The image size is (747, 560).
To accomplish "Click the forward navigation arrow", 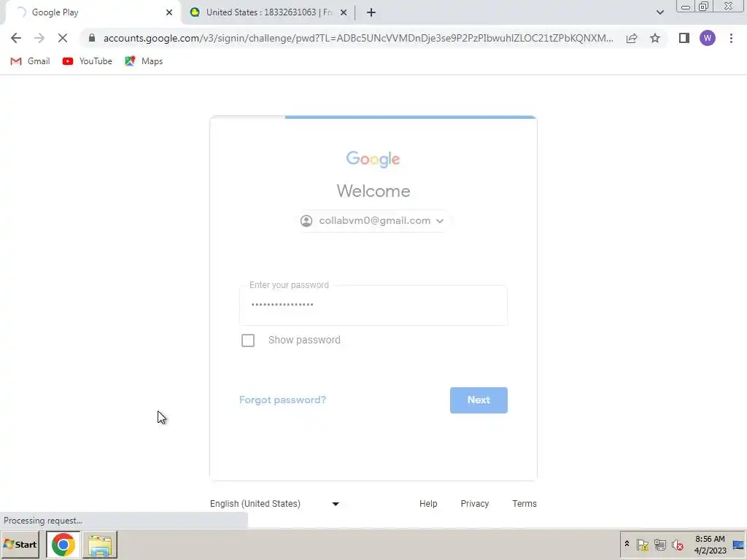I will (39, 38).
